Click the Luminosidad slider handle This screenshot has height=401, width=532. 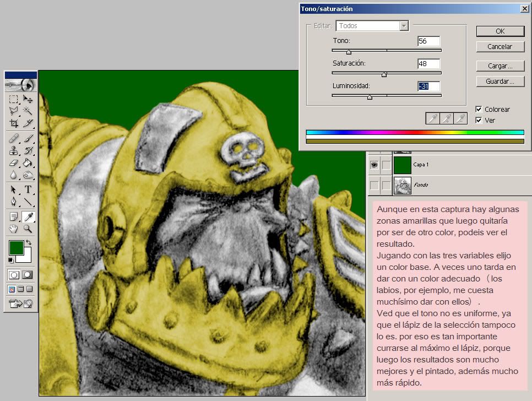[x=370, y=97]
